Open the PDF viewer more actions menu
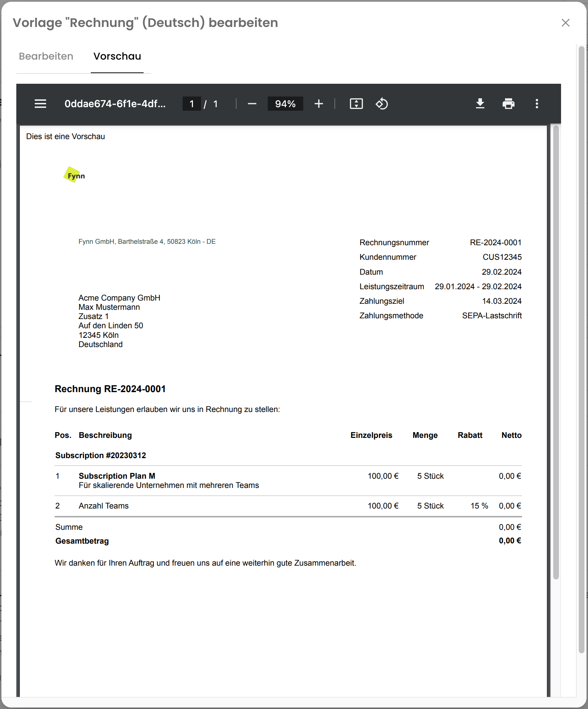The height and width of the screenshot is (709, 588). [x=537, y=104]
